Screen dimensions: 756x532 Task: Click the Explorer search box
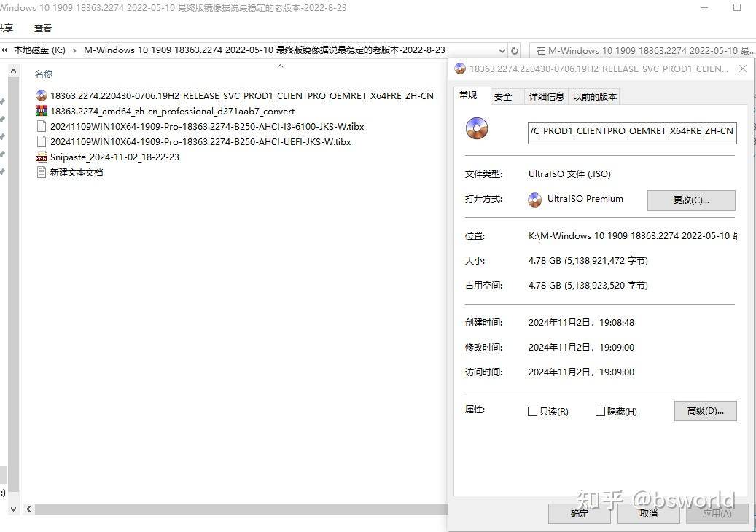642,50
